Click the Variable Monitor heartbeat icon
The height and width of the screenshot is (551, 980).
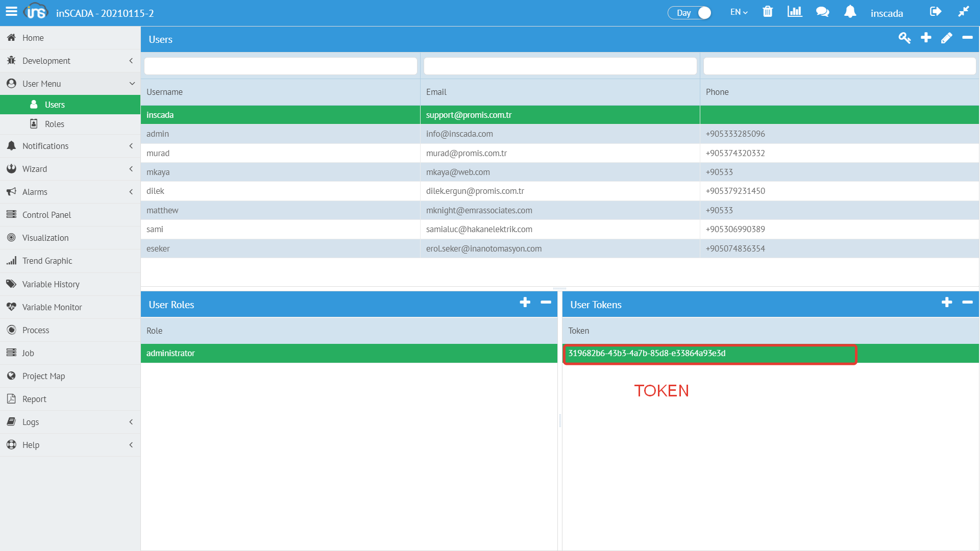coord(11,307)
